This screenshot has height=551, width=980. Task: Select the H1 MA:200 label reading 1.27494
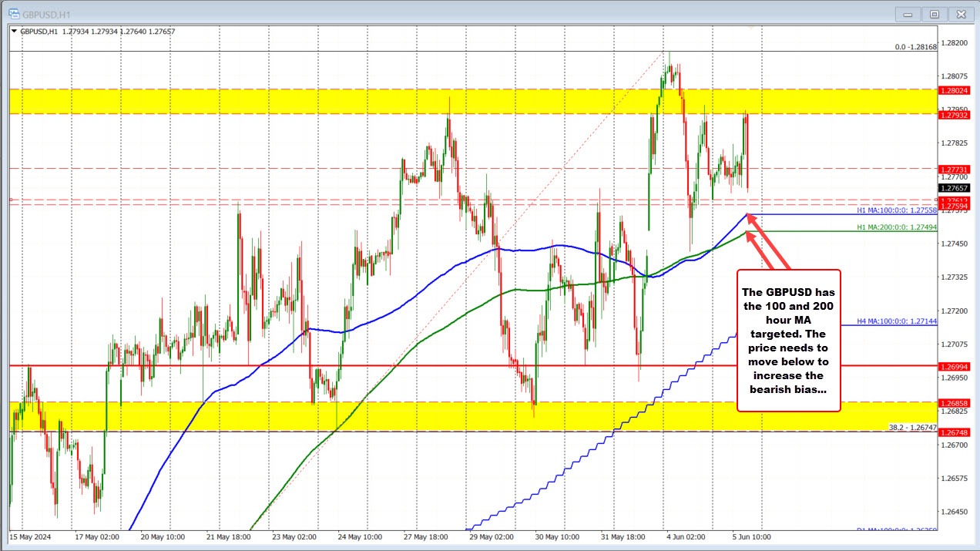click(x=895, y=227)
